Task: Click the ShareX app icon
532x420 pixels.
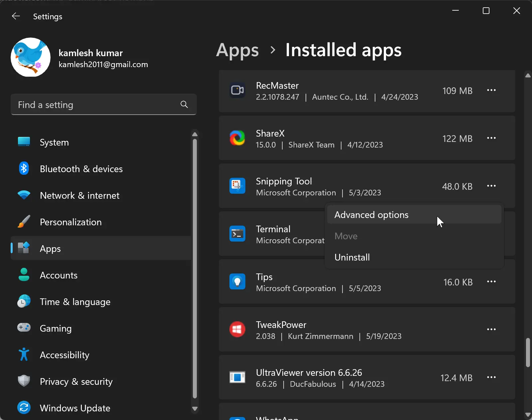Action: point(237,138)
